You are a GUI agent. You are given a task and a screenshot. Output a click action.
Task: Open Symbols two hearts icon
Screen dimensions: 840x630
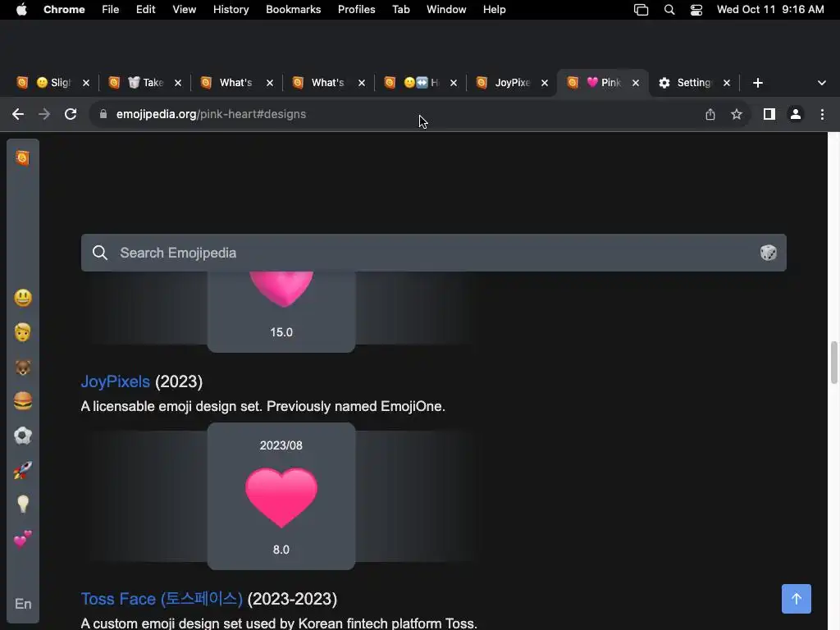pyautogui.click(x=22, y=540)
